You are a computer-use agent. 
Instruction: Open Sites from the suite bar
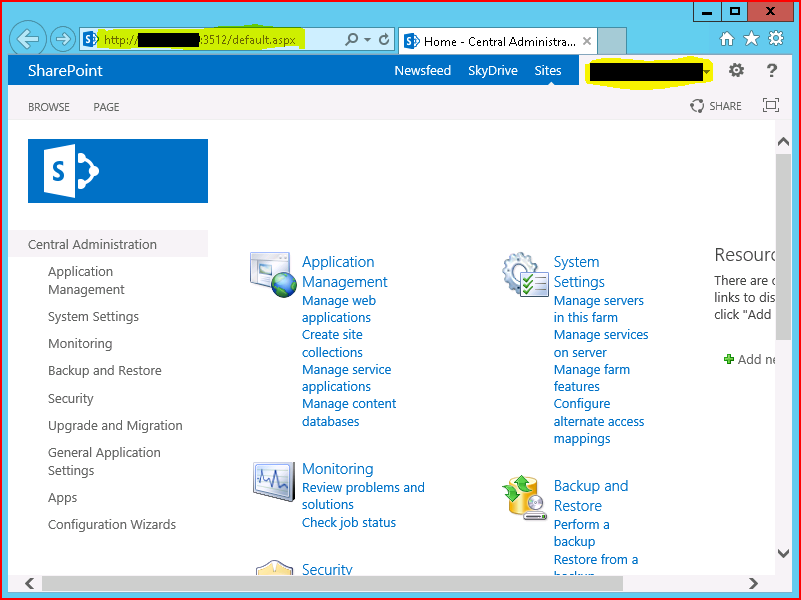(x=548, y=70)
